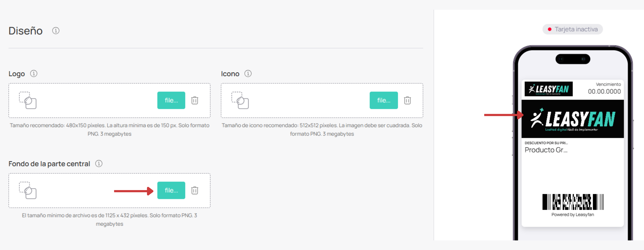This screenshot has width=644, height=250.
Task: Click the Vencimiento date 00.00.0000
Action: point(604,92)
